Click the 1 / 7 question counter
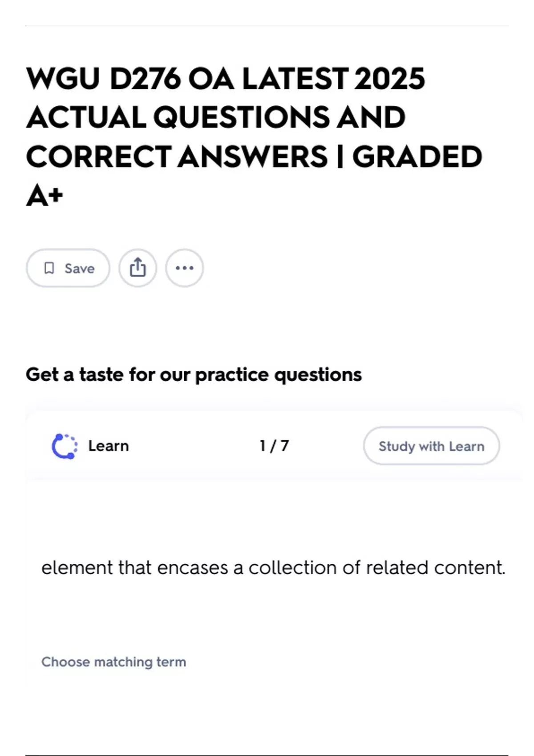Screen dimensions: 534x756 pyautogui.click(x=274, y=446)
